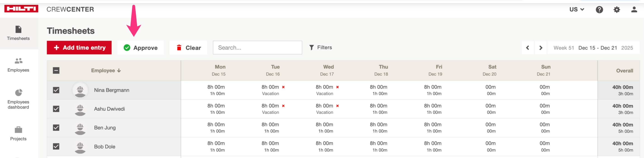Image resolution: width=644 pixels, height=158 pixels.
Task: Go to next week arrow
Action: pos(540,47)
